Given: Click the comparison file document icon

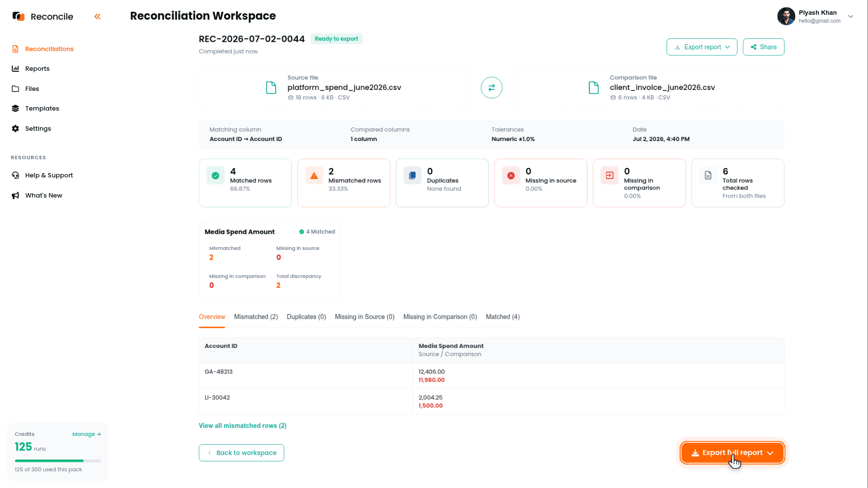Looking at the screenshot, I should [x=594, y=88].
